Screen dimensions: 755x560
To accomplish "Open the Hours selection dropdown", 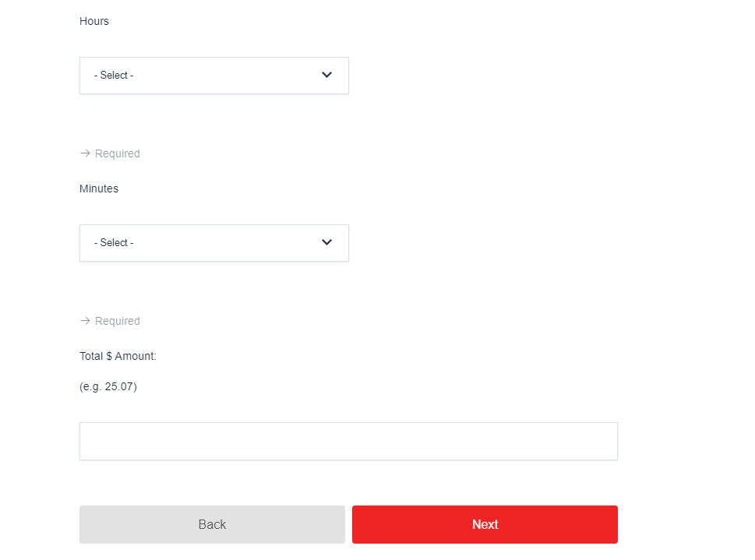I will [213, 75].
